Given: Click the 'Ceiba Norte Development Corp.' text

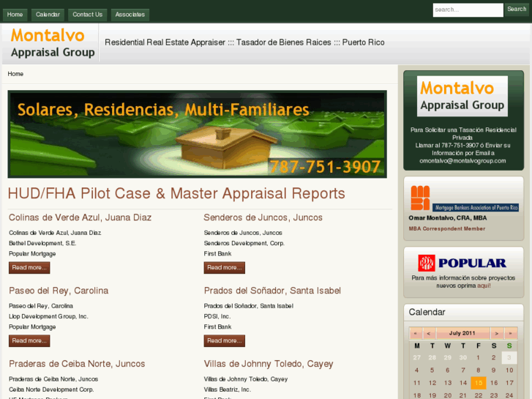Looking at the screenshot, I should click(x=51, y=389).
